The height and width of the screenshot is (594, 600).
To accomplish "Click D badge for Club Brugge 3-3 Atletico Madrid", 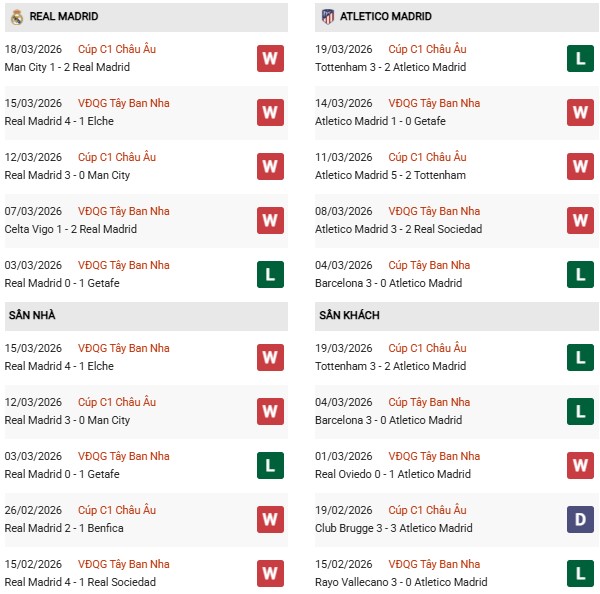I will [x=581, y=519].
